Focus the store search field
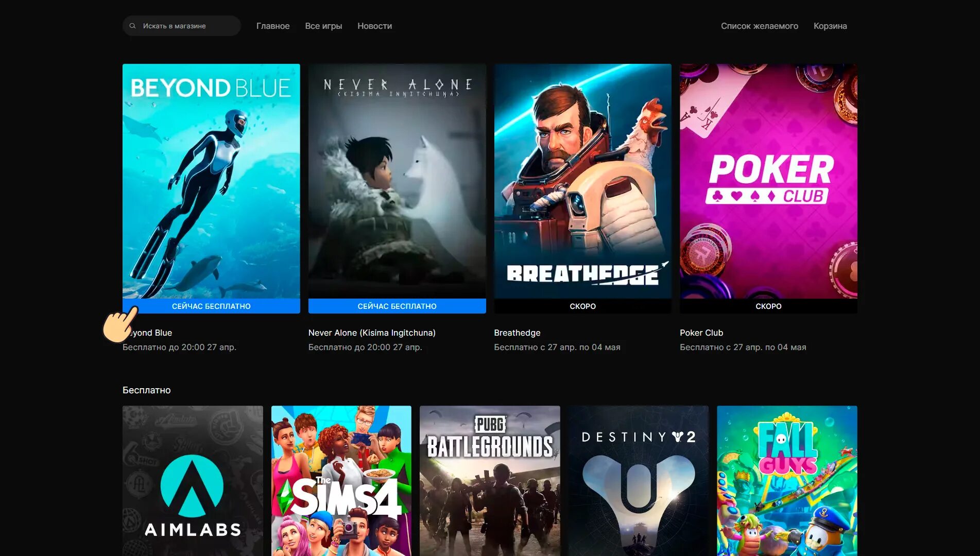Viewport: 980px width, 556px height. (181, 26)
